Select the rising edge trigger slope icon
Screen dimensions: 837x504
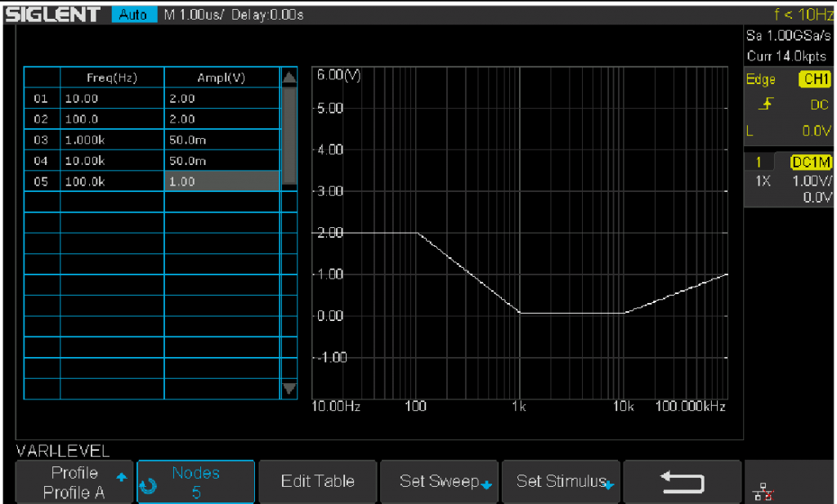768,105
